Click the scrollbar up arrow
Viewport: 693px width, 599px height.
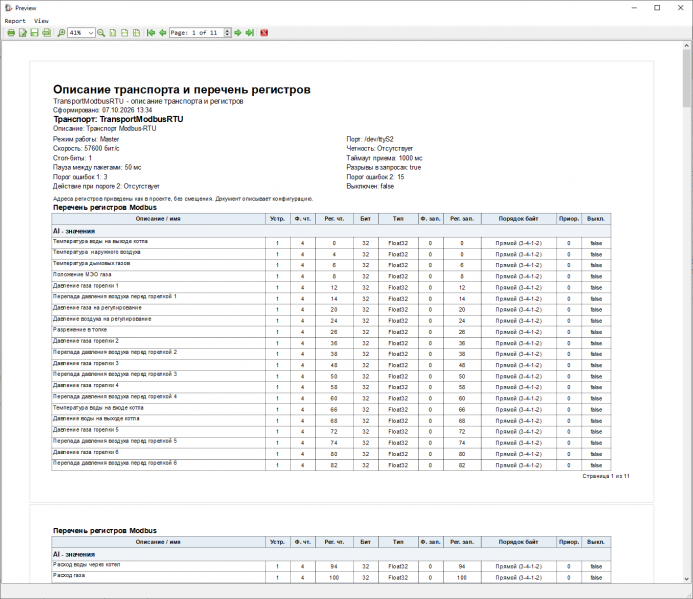click(x=686, y=46)
